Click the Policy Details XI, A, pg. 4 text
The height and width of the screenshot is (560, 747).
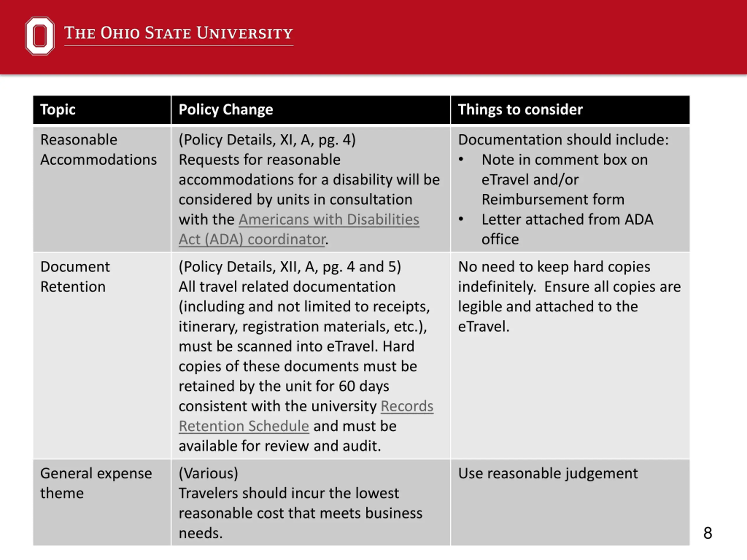(x=267, y=140)
